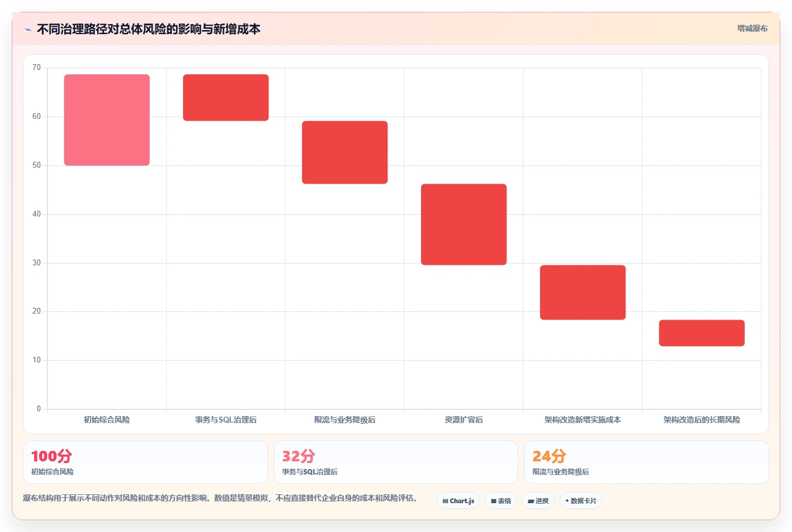Click the x-axis label 资源扩容后
792x532 pixels.
coord(463,420)
